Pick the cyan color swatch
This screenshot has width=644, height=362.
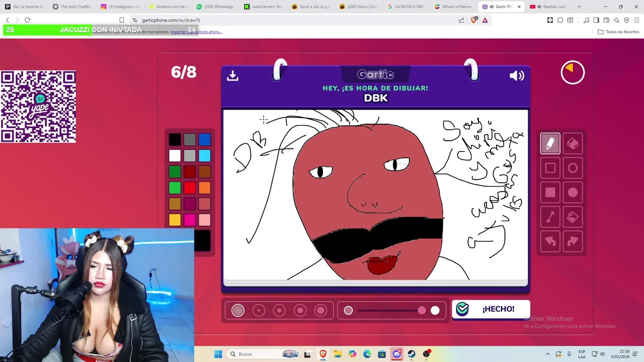click(x=204, y=156)
